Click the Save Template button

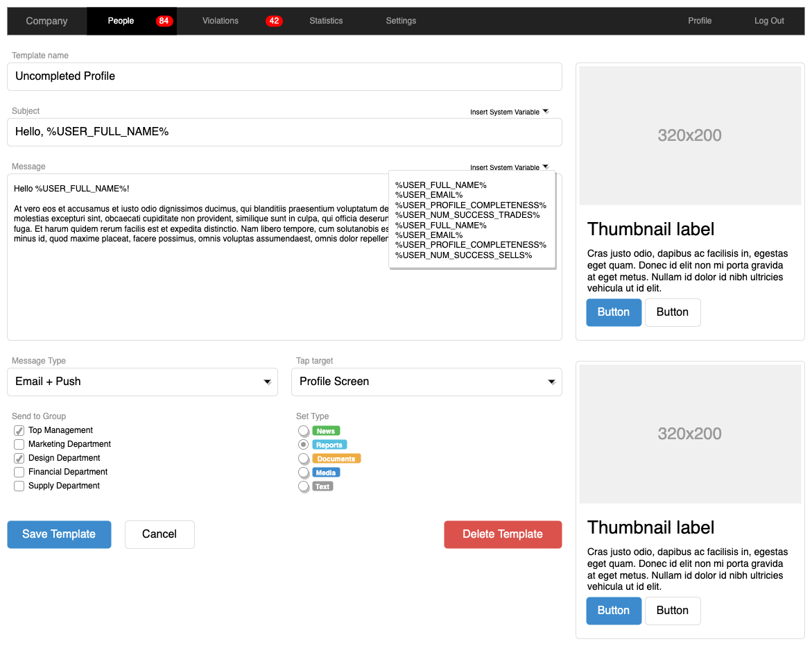[59, 534]
